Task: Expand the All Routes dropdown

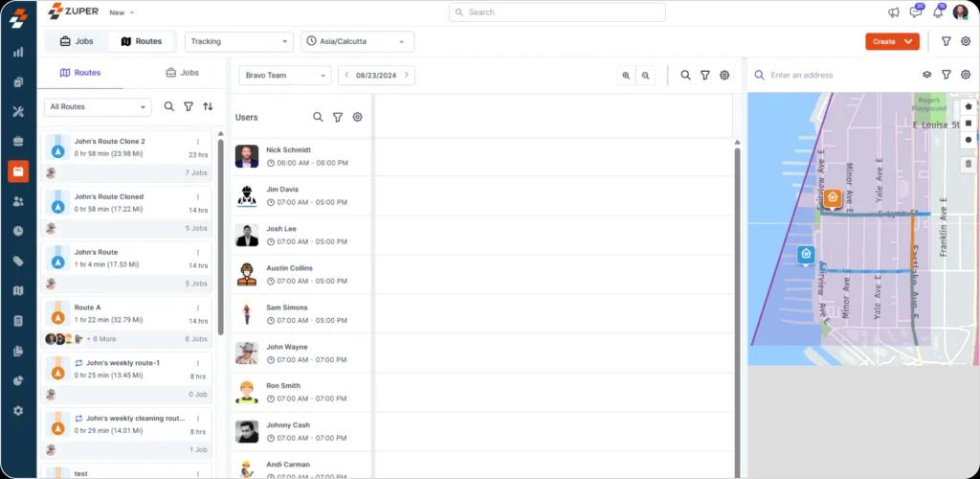Action: point(98,107)
